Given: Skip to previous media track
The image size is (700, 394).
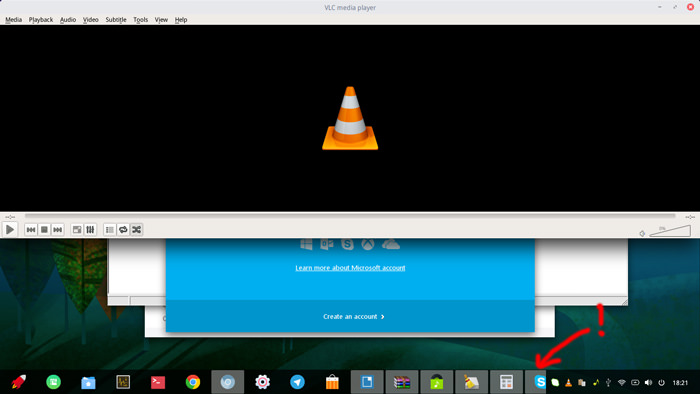Looking at the screenshot, I should tap(31, 230).
